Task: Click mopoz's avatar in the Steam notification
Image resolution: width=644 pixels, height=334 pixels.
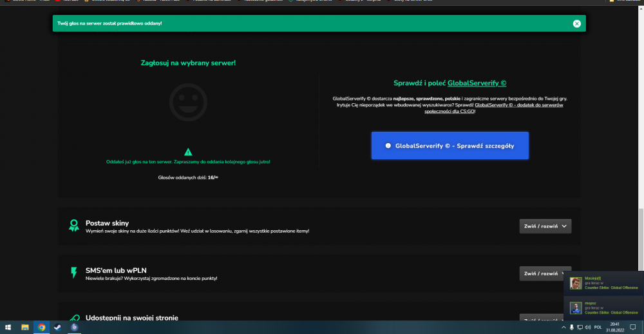Action: (x=576, y=308)
